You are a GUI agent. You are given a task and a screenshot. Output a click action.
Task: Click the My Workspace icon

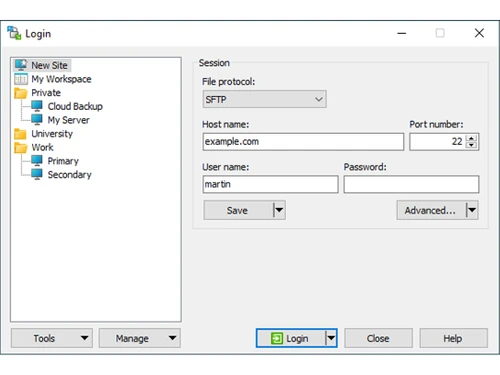(x=21, y=79)
